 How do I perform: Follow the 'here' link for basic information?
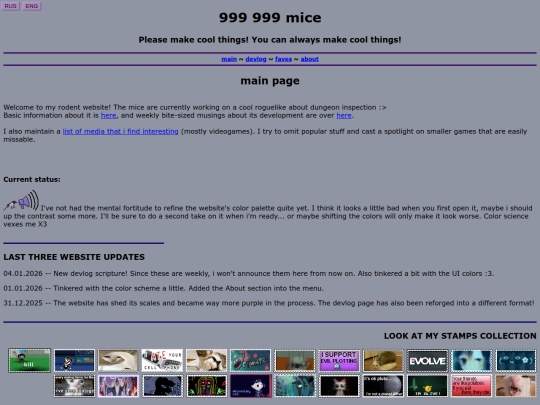click(108, 115)
